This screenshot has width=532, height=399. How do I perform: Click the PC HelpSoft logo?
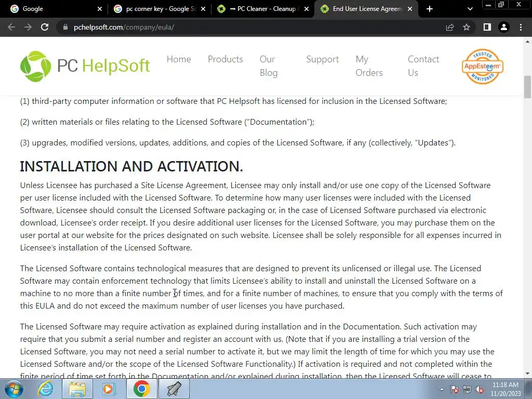click(85, 66)
